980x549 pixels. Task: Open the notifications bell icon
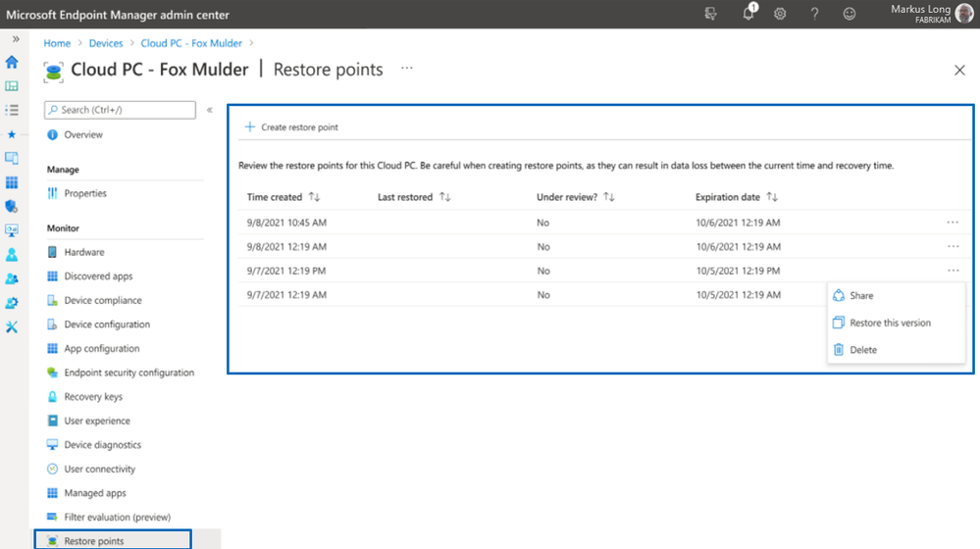748,13
